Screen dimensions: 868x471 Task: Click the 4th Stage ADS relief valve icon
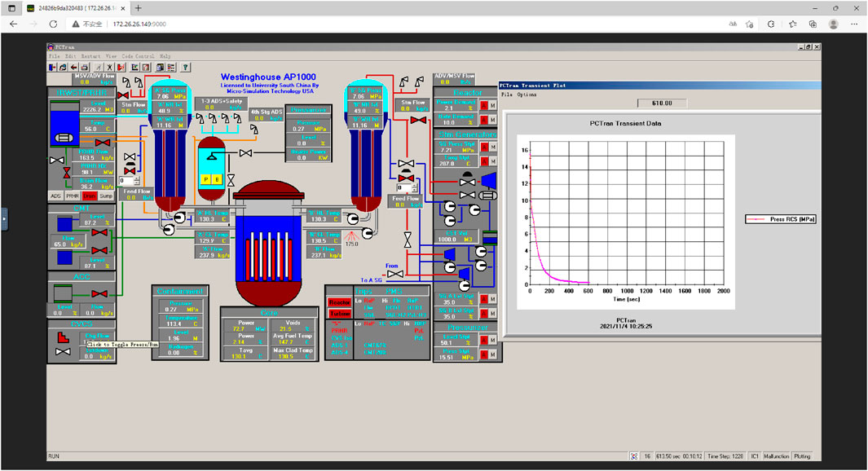click(x=254, y=129)
